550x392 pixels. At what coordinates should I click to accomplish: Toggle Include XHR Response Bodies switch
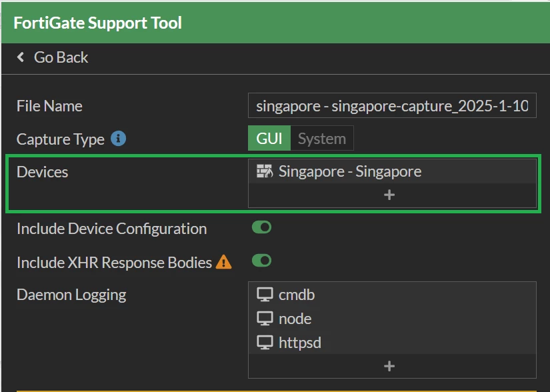tap(262, 261)
